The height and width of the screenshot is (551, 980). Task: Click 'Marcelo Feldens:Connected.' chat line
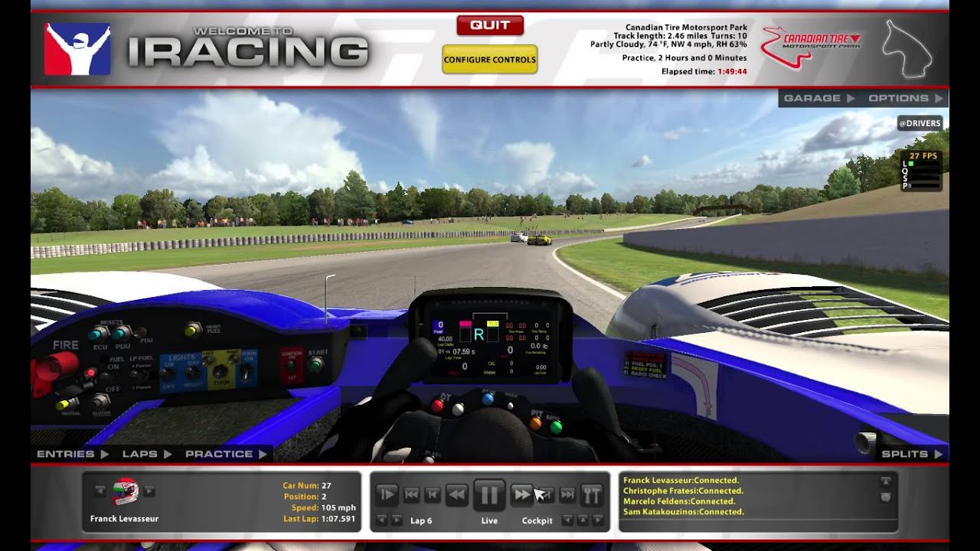(678, 501)
